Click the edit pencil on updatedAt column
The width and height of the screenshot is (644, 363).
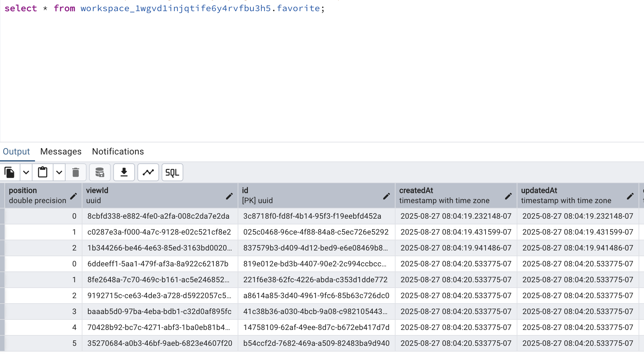point(630,196)
